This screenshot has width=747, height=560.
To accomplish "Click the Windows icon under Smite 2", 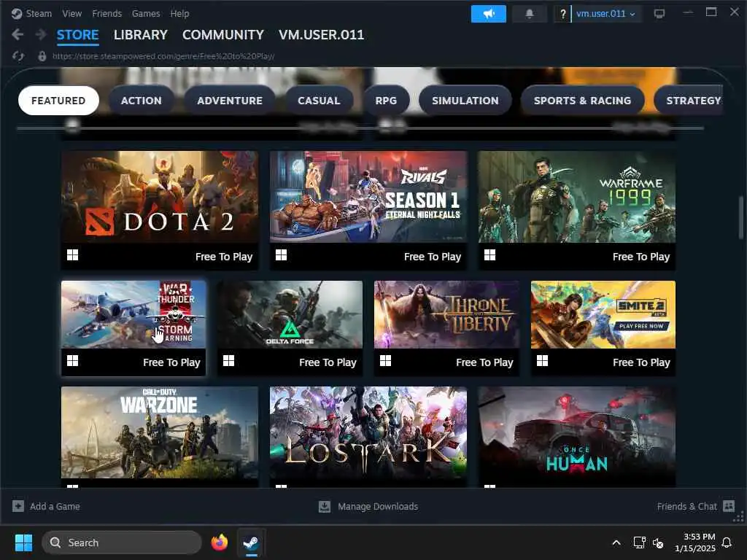I will [x=542, y=361].
